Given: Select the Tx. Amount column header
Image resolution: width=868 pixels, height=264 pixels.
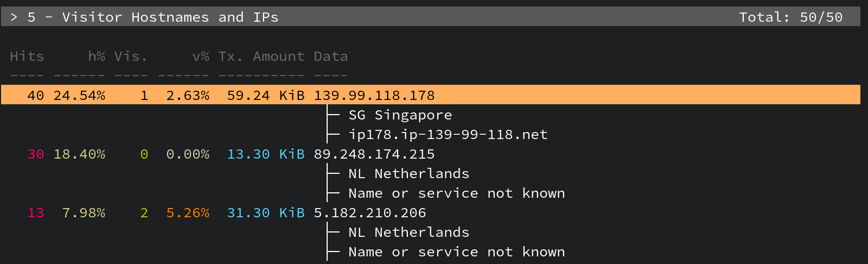Looking at the screenshot, I should [x=261, y=56].
